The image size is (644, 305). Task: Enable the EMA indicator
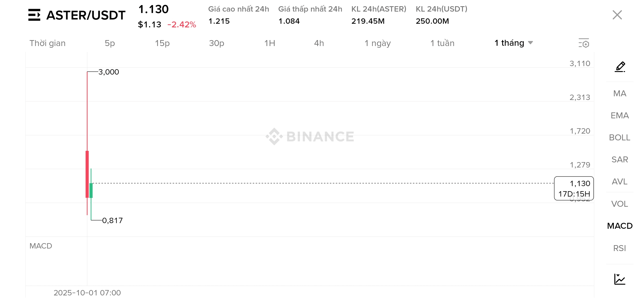pyautogui.click(x=620, y=116)
